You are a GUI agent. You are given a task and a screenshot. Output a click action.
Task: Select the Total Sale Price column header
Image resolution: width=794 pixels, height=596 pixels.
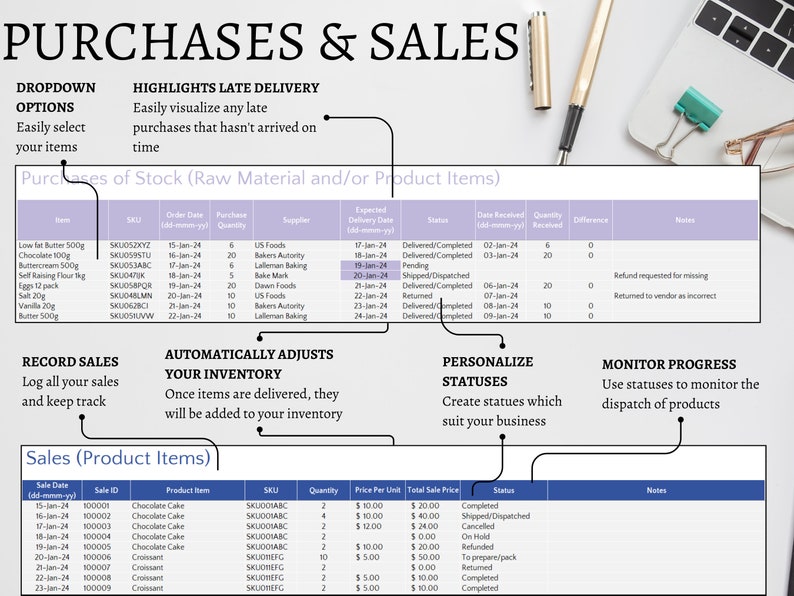tap(433, 490)
